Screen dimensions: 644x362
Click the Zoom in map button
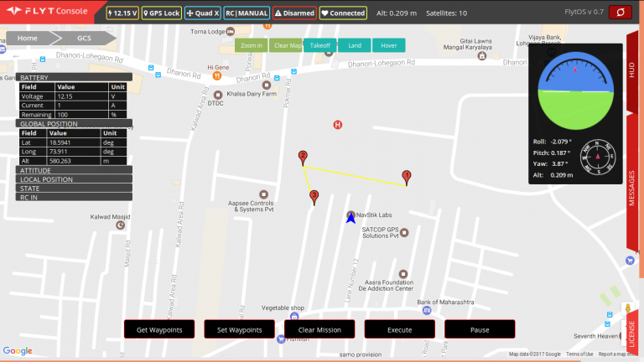[x=251, y=45]
